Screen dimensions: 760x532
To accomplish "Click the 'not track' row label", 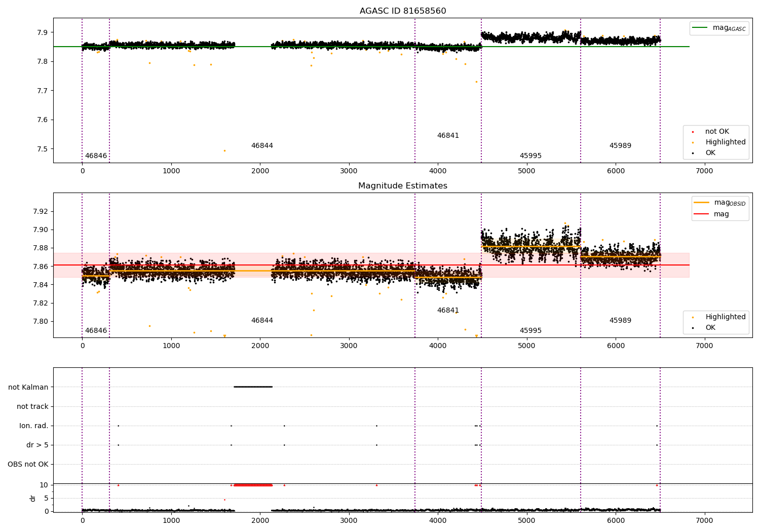I will click(32, 407).
